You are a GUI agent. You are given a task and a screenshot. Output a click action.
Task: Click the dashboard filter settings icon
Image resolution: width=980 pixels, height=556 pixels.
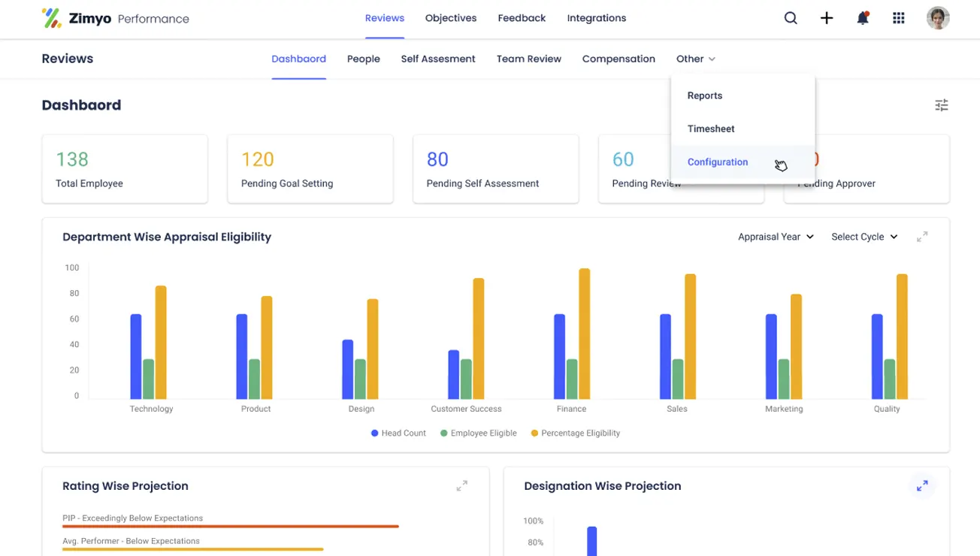click(942, 105)
